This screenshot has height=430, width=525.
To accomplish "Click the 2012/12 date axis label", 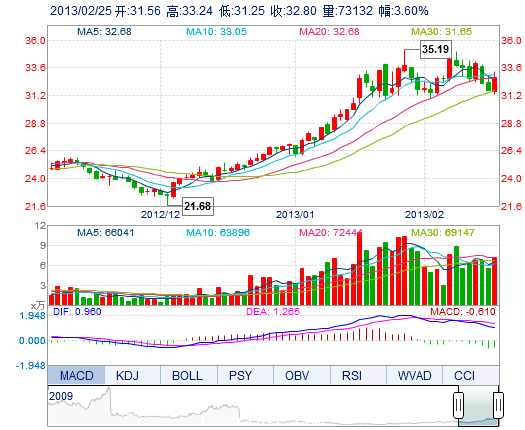I will click(160, 214).
